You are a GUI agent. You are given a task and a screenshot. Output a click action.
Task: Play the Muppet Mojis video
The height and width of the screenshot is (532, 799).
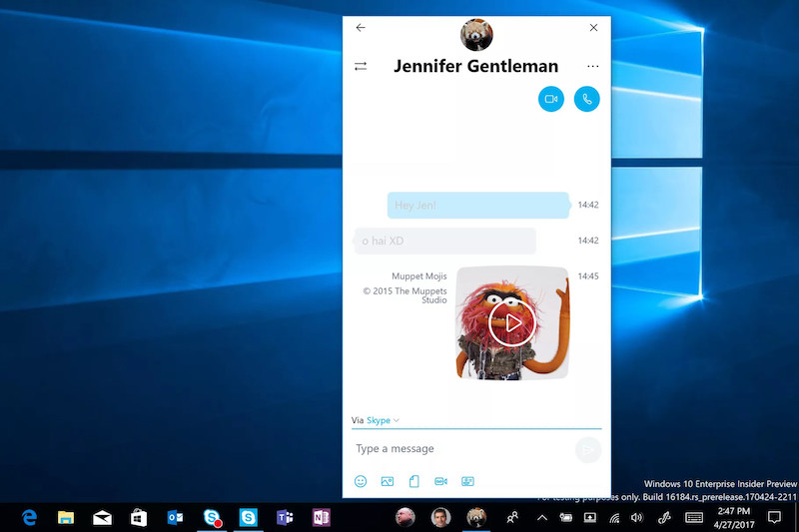tap(512, 323)
